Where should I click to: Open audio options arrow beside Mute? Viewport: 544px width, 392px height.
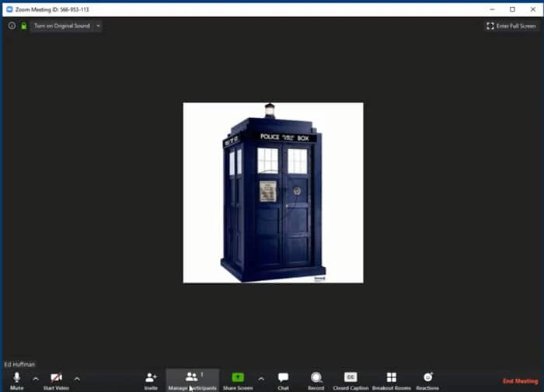coord(36,379)
